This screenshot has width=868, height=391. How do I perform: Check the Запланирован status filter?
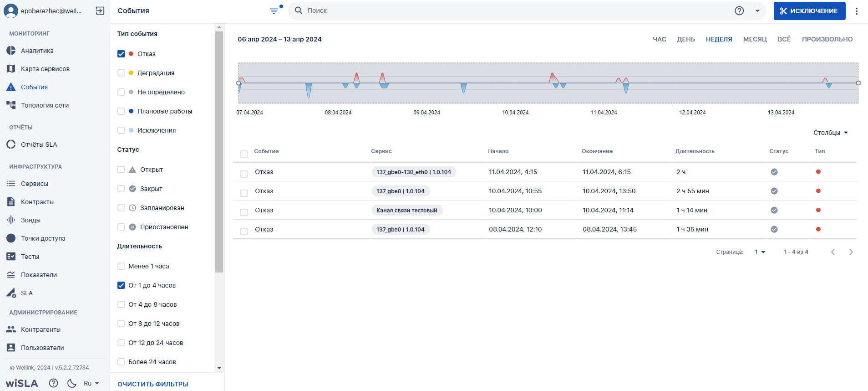pyautogui.click(x=121, y=208)
